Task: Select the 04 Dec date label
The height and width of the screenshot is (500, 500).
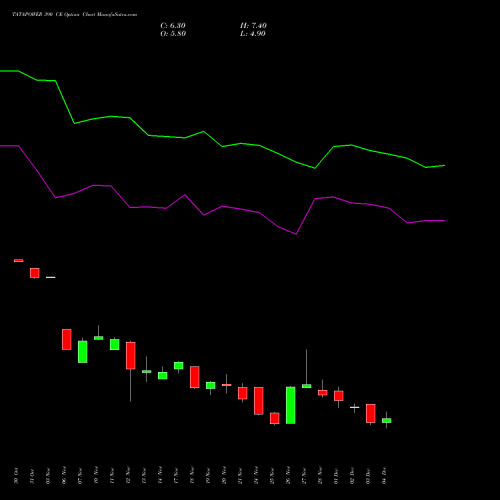Action: tap(384, 476)
